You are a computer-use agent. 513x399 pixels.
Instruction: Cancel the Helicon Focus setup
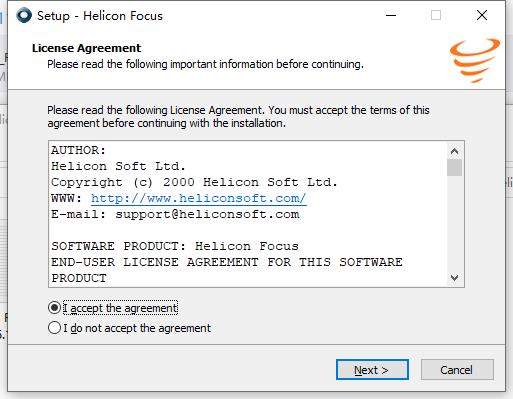pos(457,370)
